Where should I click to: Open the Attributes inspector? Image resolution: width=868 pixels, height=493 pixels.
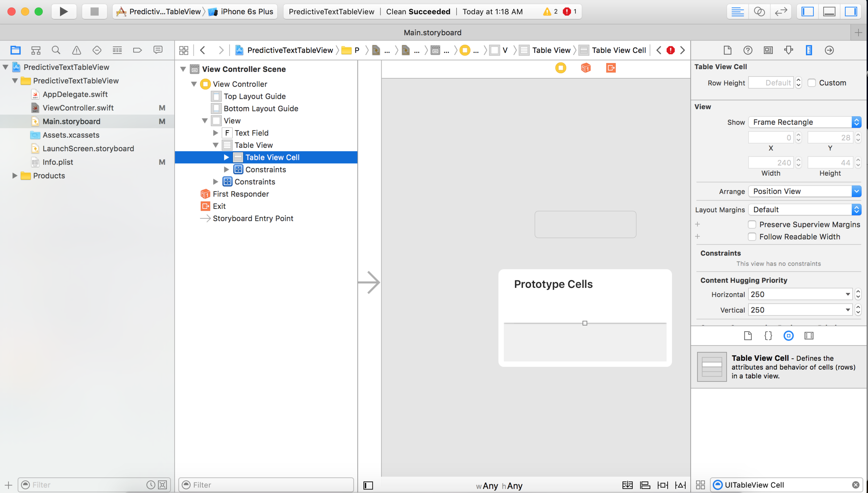[x=788, y=50]
